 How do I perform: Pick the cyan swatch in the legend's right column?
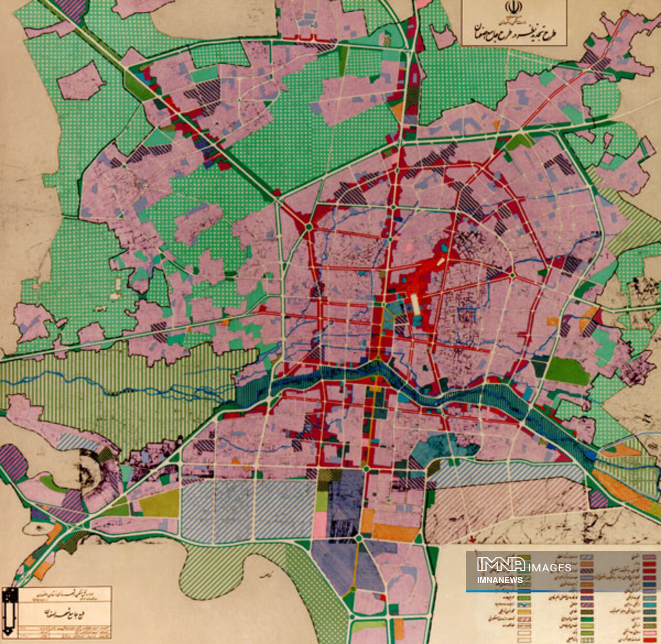[649, 604]
